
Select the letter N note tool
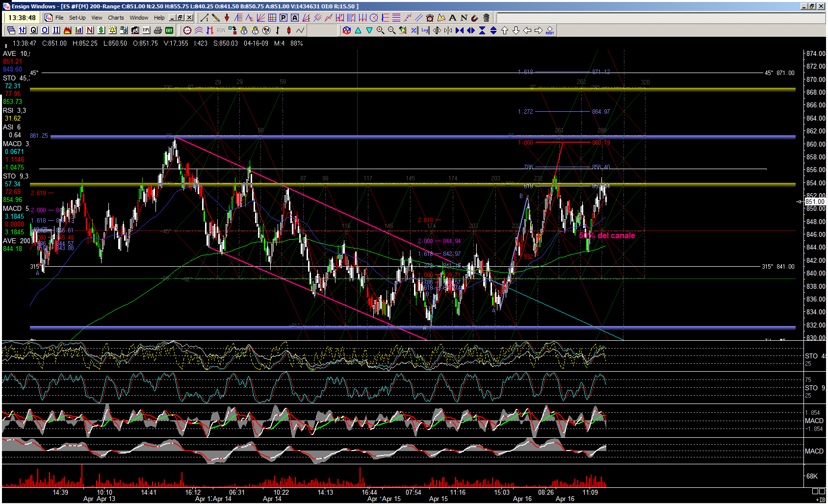coord(464,18)
